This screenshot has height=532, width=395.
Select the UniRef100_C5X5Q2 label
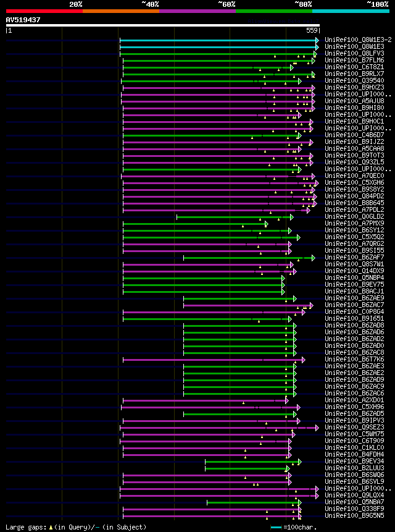(x=355, y=237)
